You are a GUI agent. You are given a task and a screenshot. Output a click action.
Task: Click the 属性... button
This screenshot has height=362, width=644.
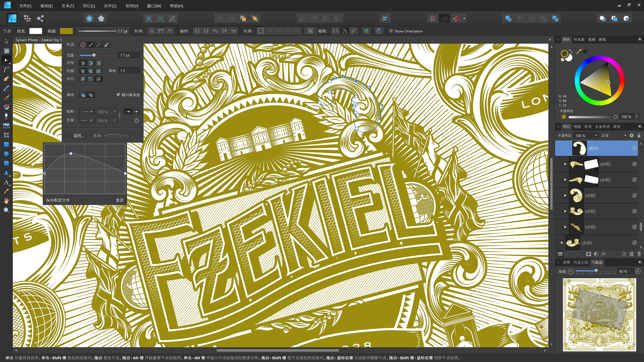click(x=79, y=136)
